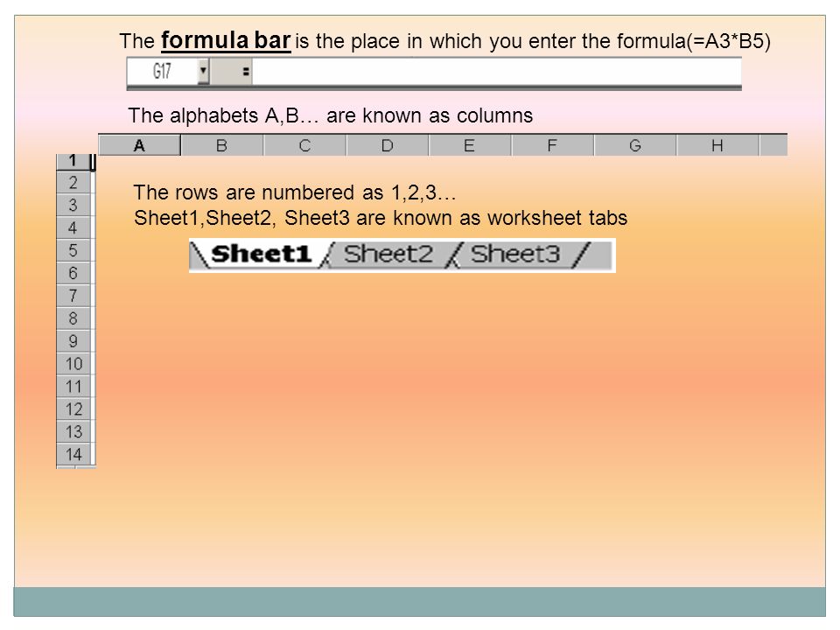Screen dimensions: 840x630
Task: Click inside the formula bar input
Action: click(497, 71)
